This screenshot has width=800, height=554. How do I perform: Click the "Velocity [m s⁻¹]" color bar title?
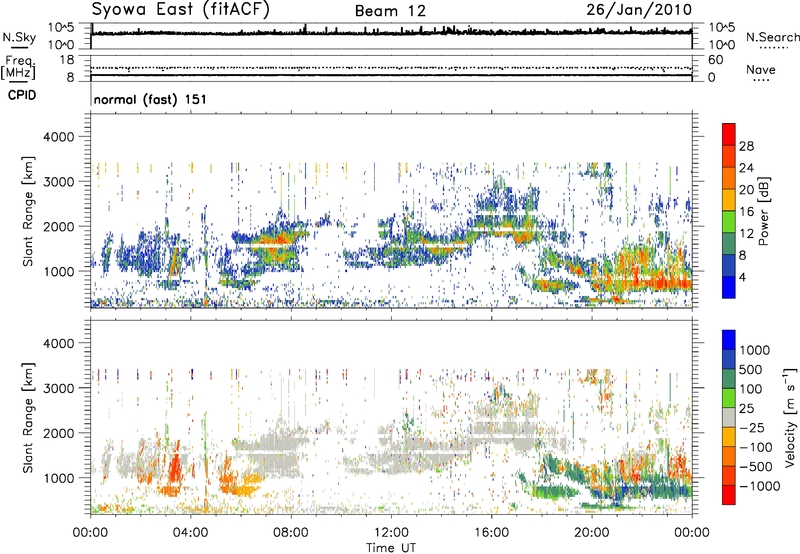coord(790,417)
